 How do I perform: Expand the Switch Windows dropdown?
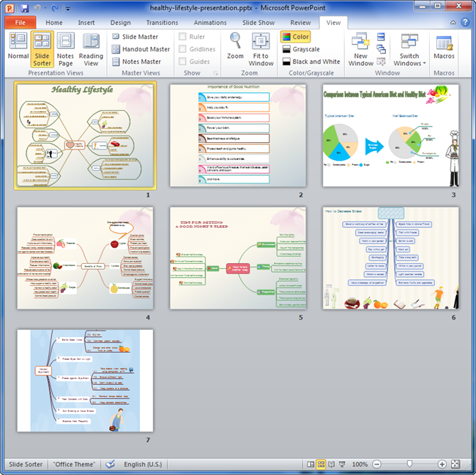[x=409, y=49]
